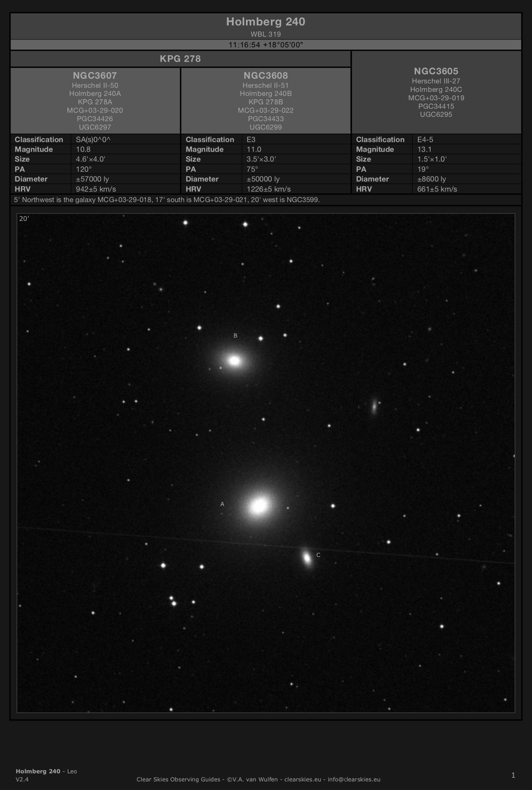Click Clear Skies Observing Guides footer credit

(x=259, y=779)
